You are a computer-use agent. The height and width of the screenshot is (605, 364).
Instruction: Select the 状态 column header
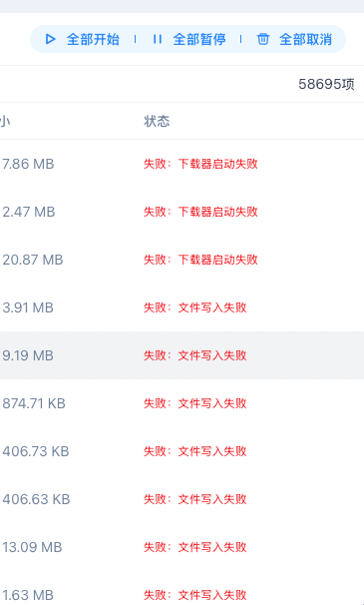pos(157,121)
